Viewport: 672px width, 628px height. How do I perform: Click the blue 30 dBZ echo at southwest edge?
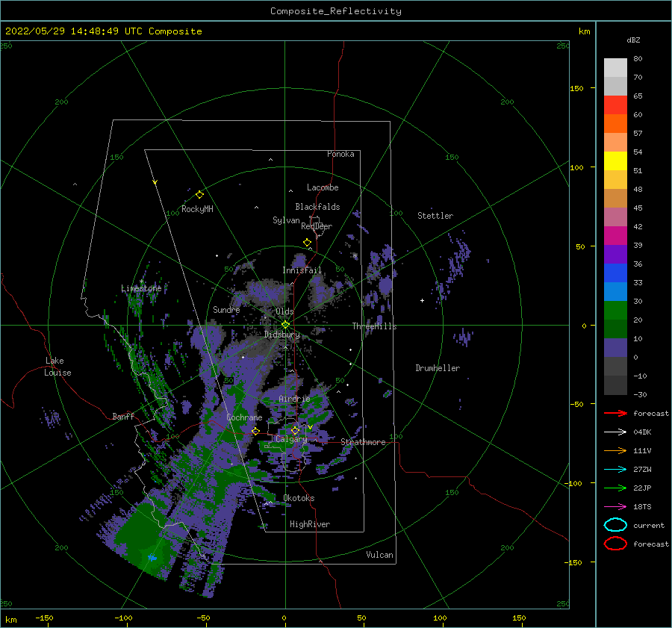coord(152,557)
